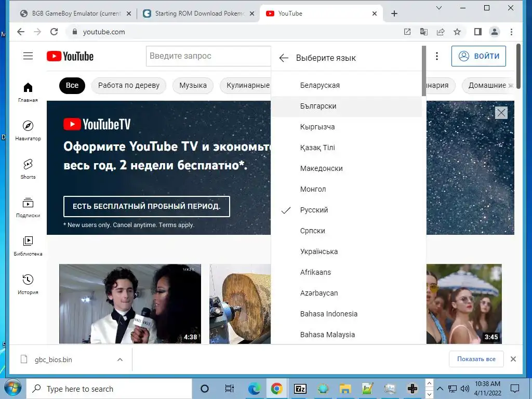This screenshot has height=399, width=532.
Task: Open Подписки in the sidebar
Action: point(28,208)
